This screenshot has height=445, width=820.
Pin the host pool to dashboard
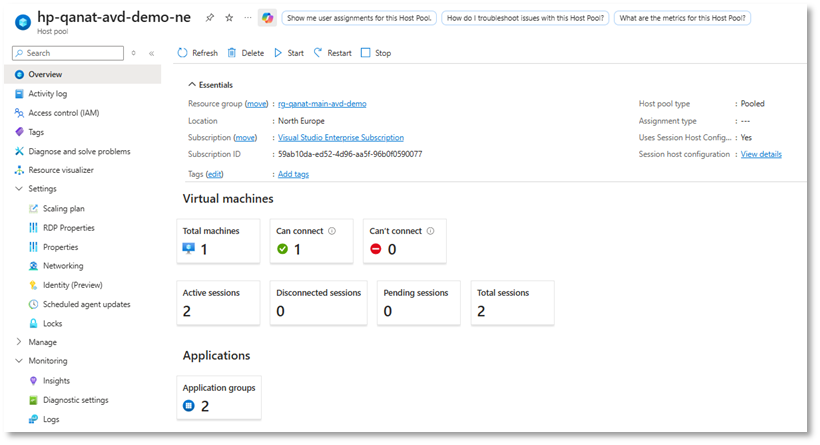[208, 18]
